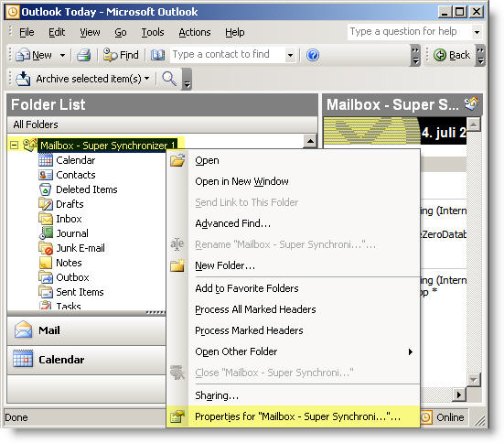Open the File menu

27,32
